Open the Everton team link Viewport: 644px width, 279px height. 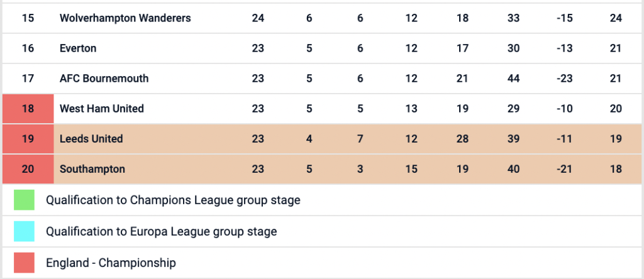[x=78, y=48]
